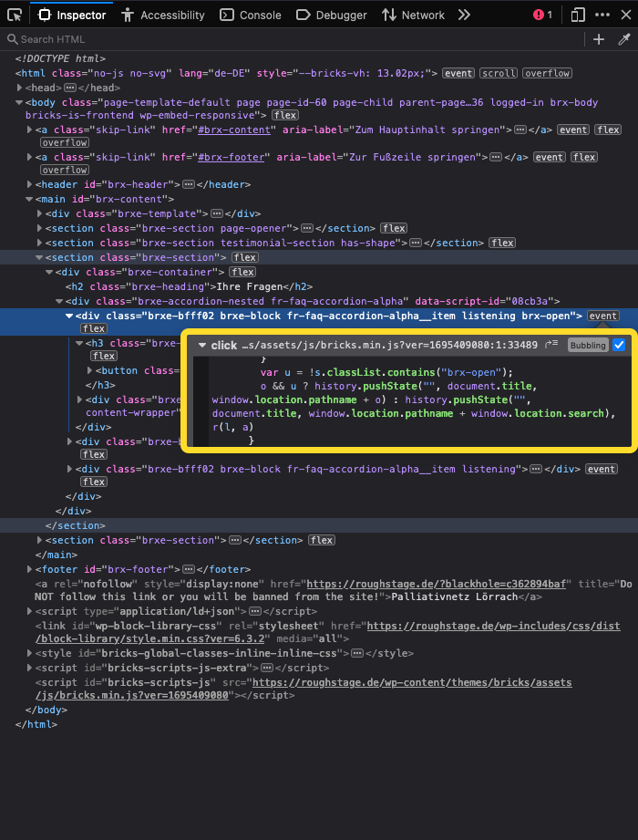Select the closing body tag
The height and width of the screenshot is (840, 638).
46,710
